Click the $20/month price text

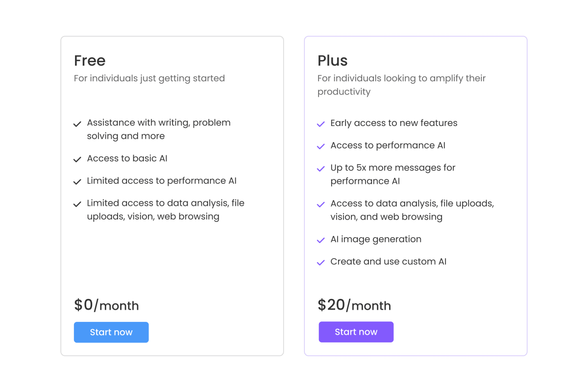point(354,305)
